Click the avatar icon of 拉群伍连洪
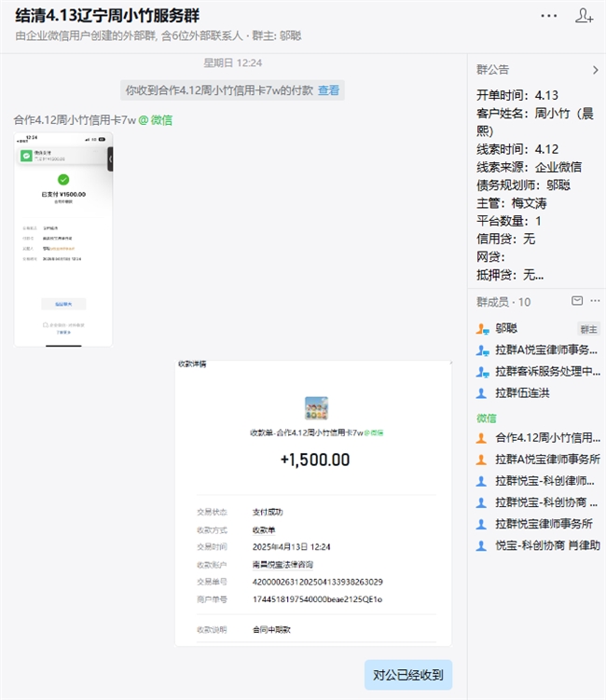 pyautogui.click(x=481, y=393)
